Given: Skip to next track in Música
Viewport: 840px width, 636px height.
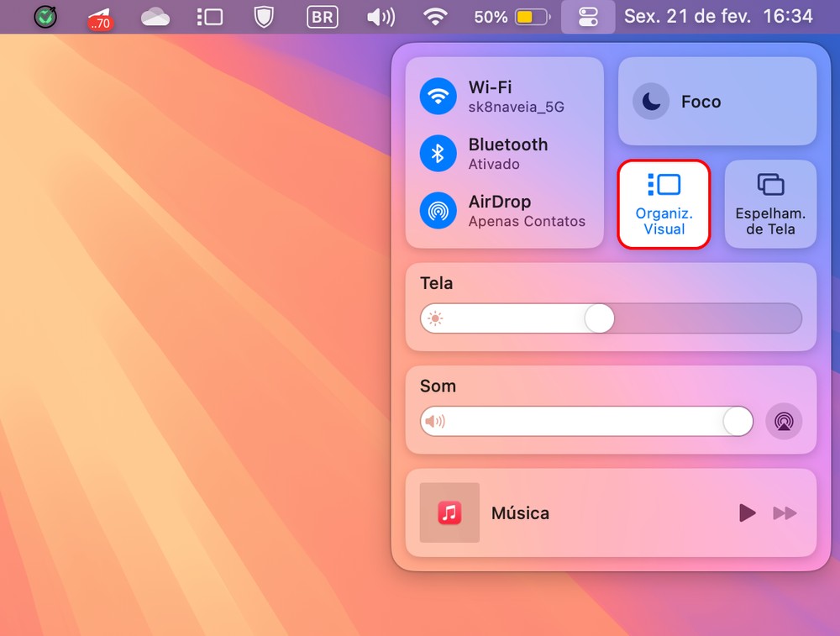Looking at the screenshot, I should [x=785, y=513].
